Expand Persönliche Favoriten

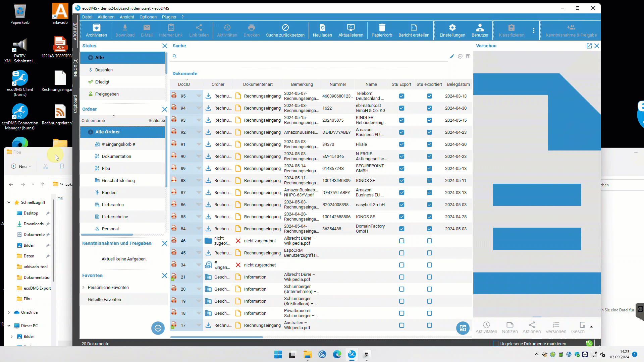coord(84,288)
